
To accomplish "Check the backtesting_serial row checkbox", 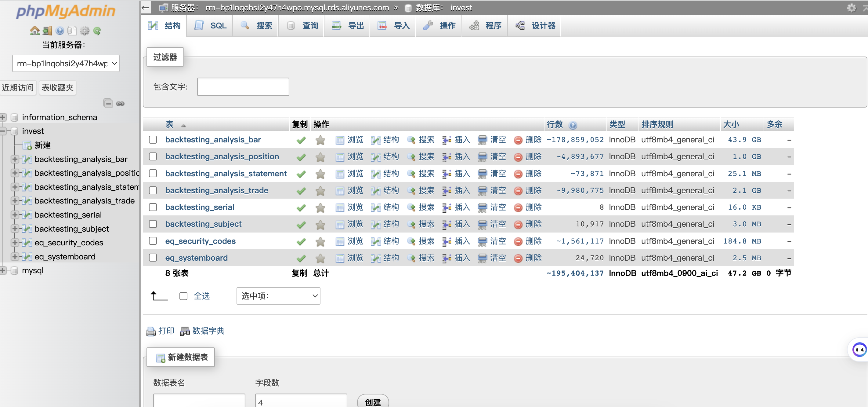I will 153,207.
